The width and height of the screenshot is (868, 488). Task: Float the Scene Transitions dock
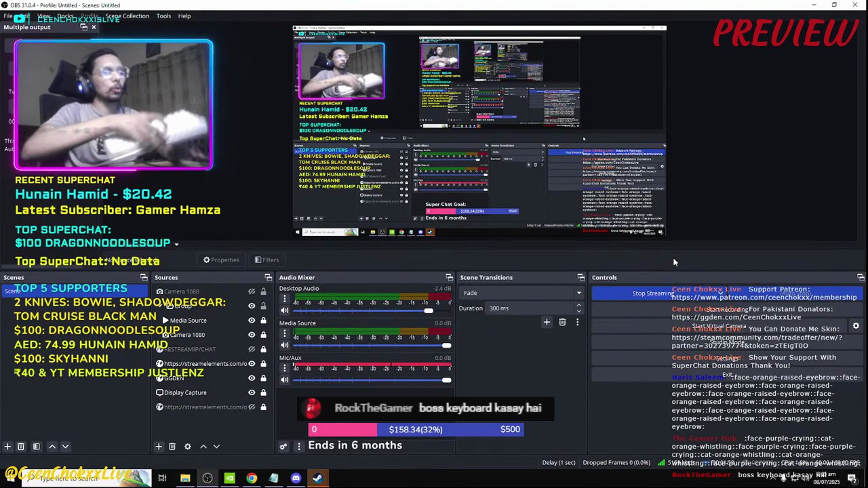[580, 277]
